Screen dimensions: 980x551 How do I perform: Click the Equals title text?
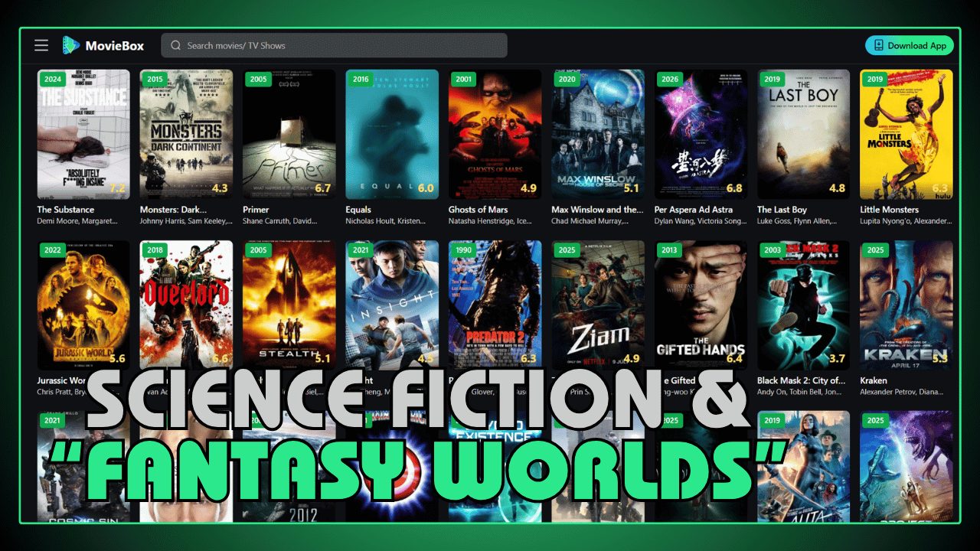358,210
